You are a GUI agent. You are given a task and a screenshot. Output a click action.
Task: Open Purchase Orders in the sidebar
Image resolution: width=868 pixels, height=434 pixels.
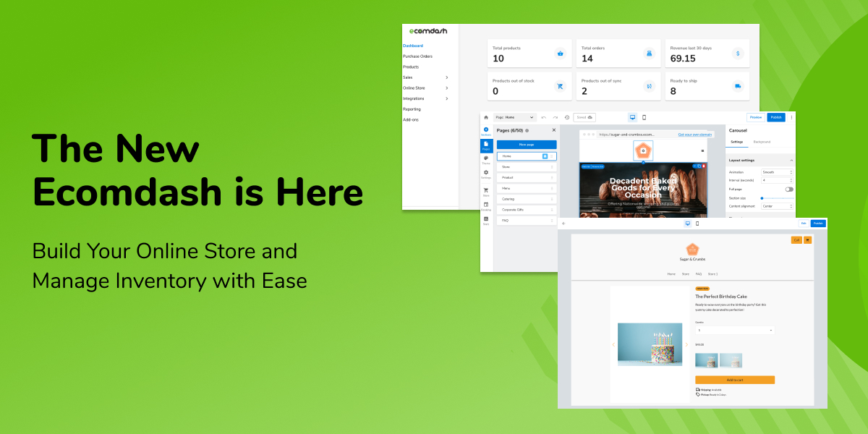tap(417, 56)
